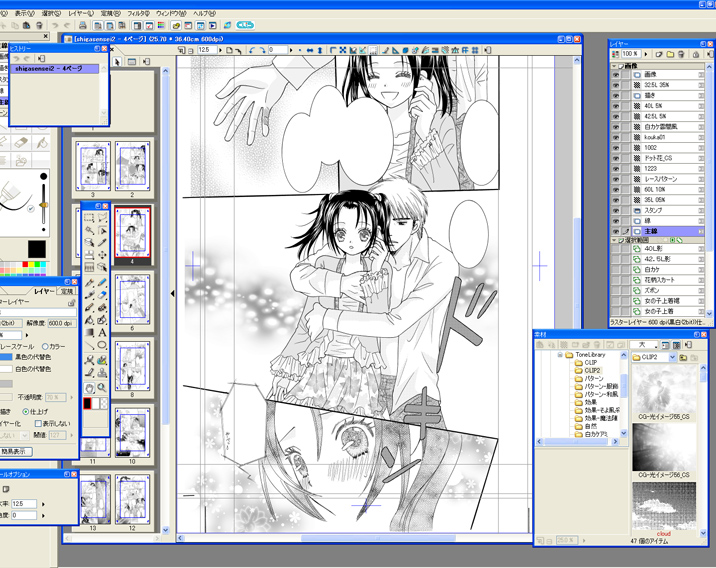Select the 自カケ雲壁風 layer
The width and height of the screenshot is (716, 568).
coord(661,126)
